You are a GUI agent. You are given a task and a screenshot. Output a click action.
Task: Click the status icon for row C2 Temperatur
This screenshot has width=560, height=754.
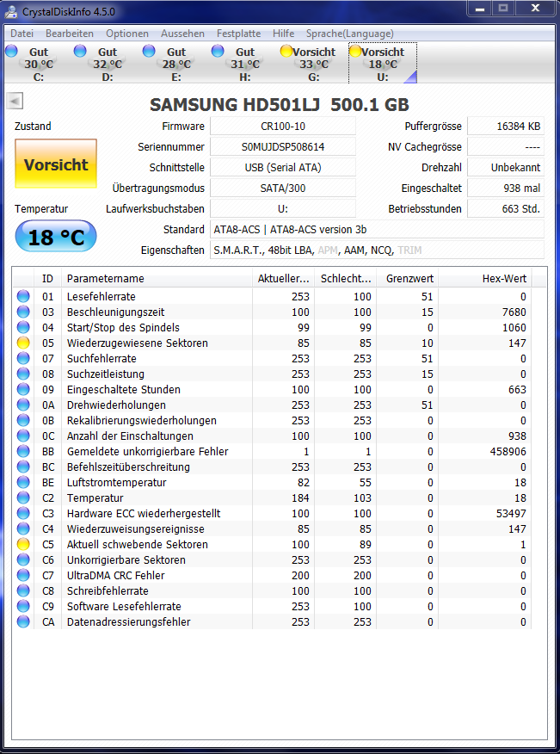tap(23, 498)
